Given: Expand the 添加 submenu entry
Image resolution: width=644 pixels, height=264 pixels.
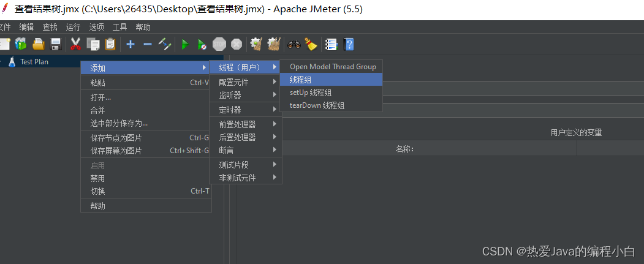Looking at the screenshot, I should pyautogui.click(x=146, y=68).
